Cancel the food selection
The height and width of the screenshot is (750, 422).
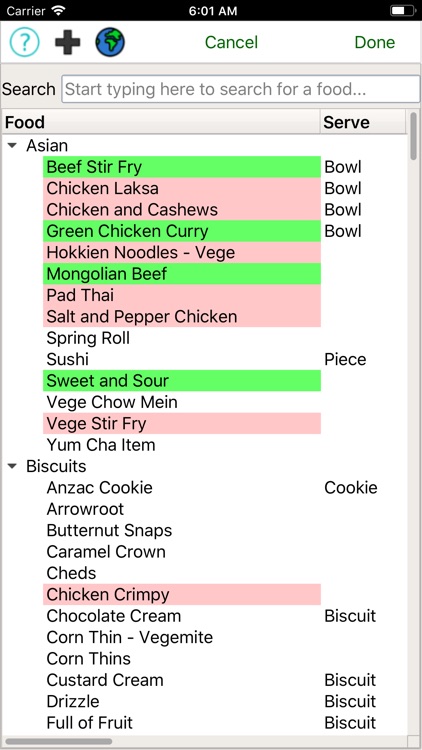pos(231,42)
